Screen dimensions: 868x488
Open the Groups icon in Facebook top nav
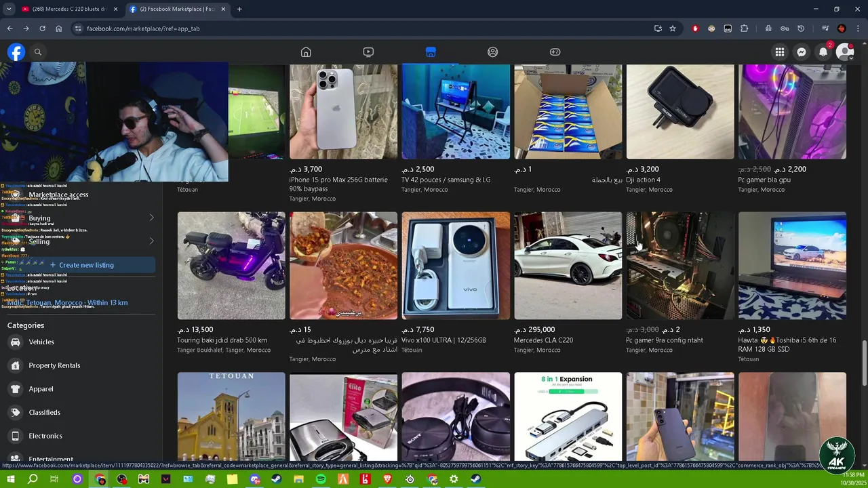pyautogui.click(x=493, y=52)
